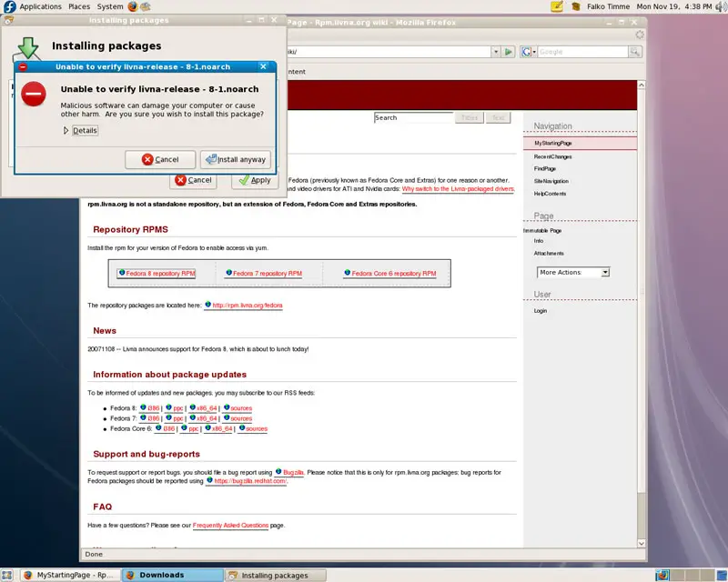Click Firefox icon in bottom right tray
728x582 pixels.
pos(662,576)
